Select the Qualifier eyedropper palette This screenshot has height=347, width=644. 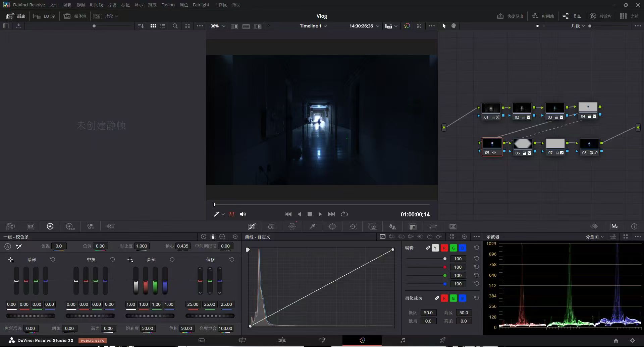[312, 226]
